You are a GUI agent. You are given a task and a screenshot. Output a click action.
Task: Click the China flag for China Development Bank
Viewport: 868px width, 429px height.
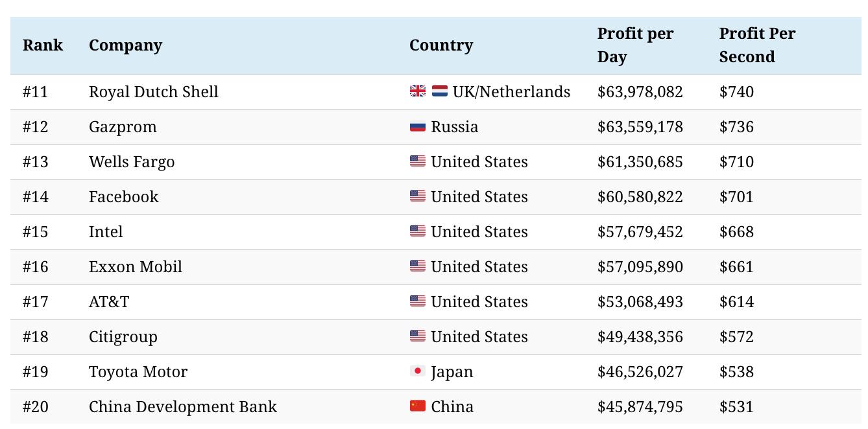(418, 406)
